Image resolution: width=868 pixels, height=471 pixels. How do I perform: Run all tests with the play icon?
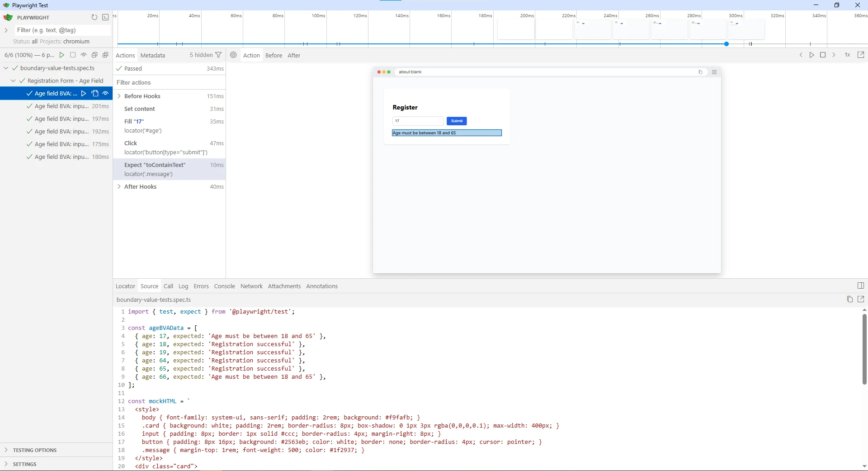[62, 55]
